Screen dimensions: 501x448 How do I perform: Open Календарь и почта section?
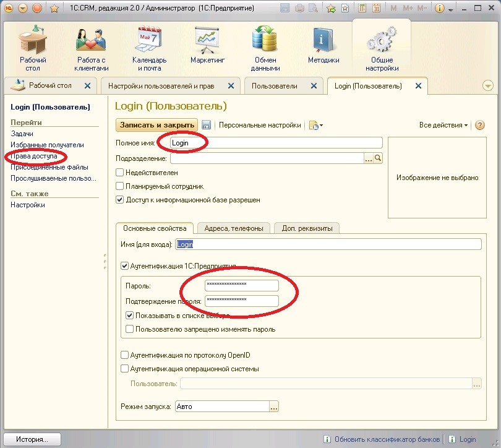[149, 48]
